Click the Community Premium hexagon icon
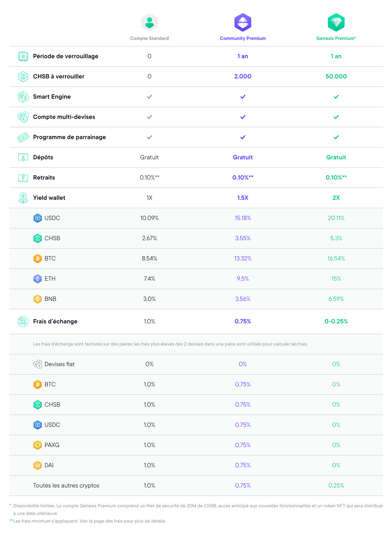392x534 pixels. click(x=243, y=23)
